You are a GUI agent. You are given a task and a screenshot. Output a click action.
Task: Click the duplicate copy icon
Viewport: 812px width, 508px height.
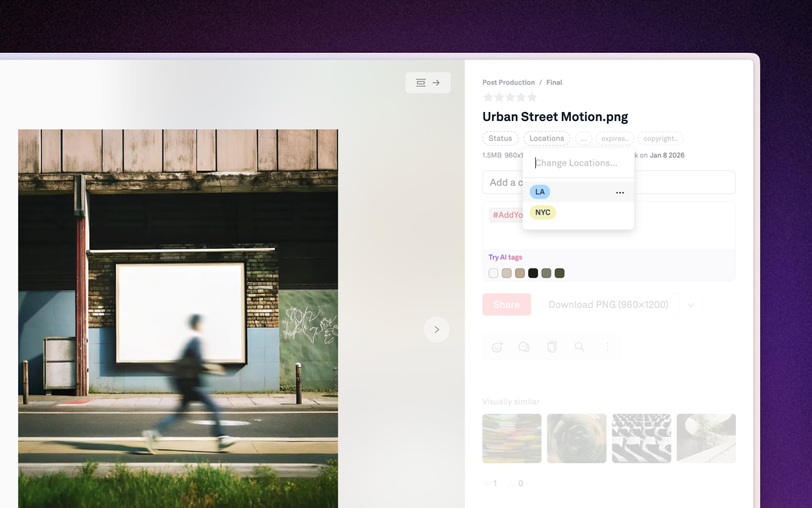[x=552, y=347]
